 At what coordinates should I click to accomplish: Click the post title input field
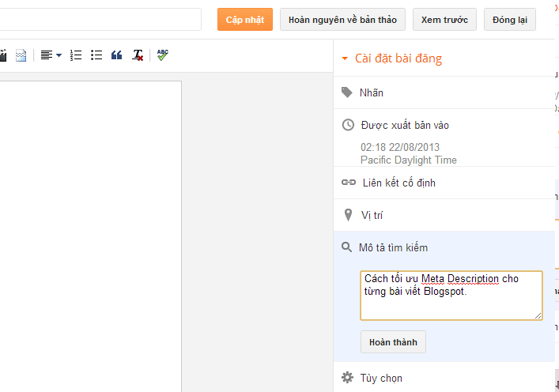[x=100, y=20]
